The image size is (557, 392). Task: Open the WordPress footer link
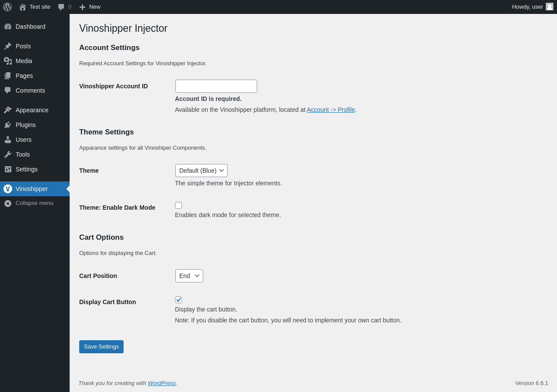[x=162, y=383]
